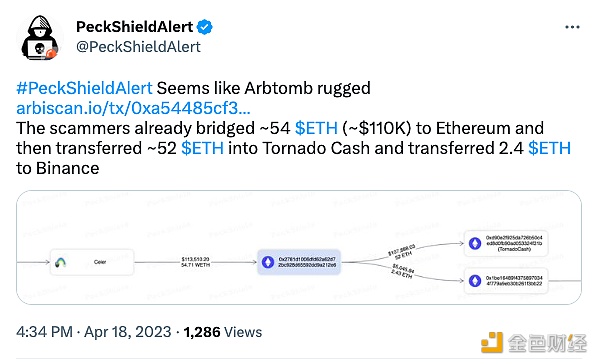The image size is (598, 364).
Task: Open the three-dot more options menu
Action: (572, 27)
